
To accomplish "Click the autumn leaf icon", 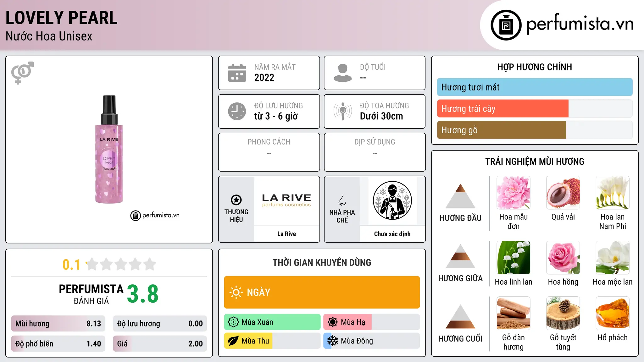I will coord(233,341).
